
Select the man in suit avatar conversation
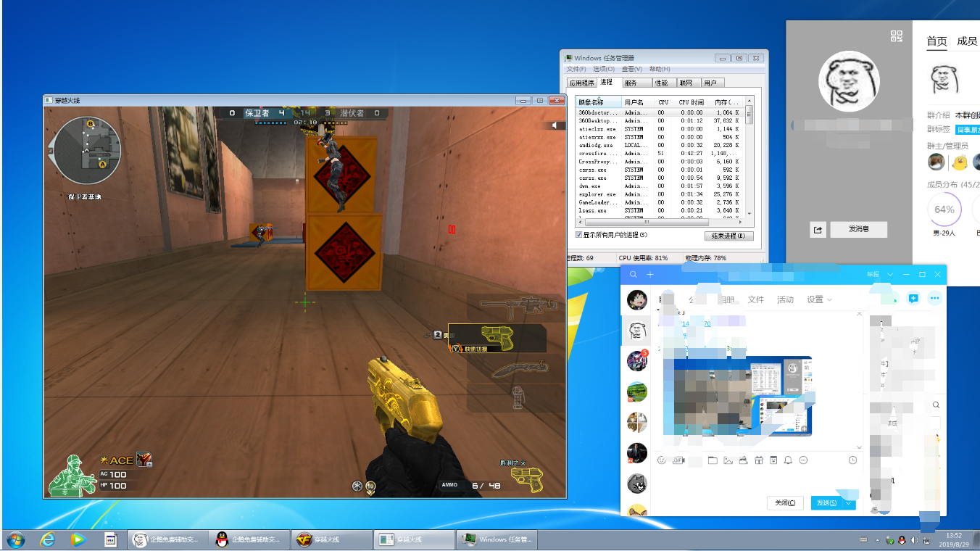point(636,452)
